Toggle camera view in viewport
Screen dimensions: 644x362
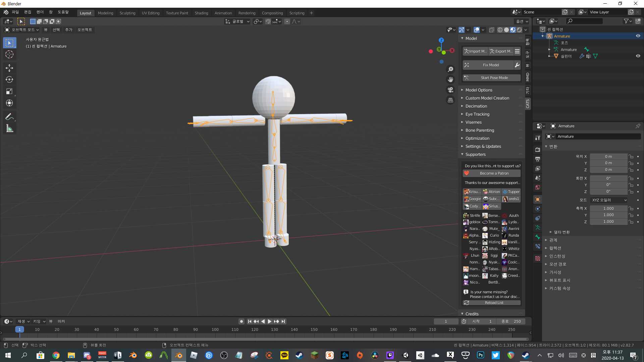pos(450,90)
